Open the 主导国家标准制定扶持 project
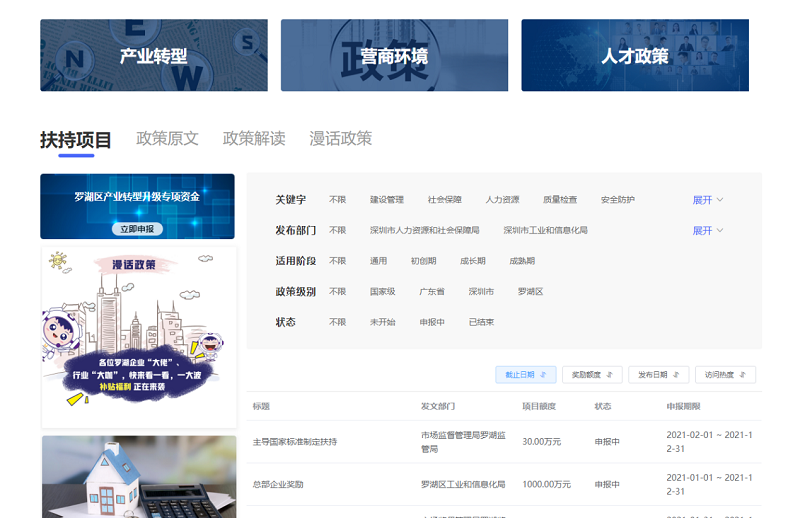This screenshot has width=800, height=518. coord(295,442)
